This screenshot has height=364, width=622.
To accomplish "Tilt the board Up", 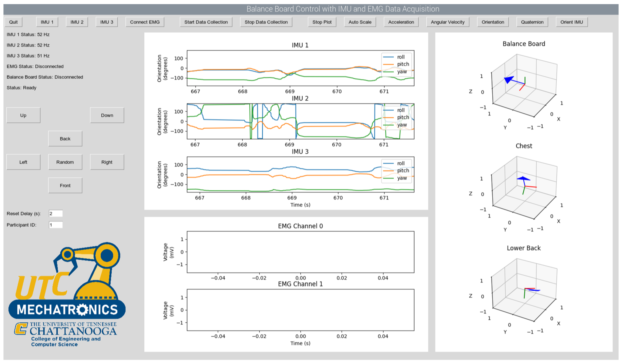I will click(x=23, y=115).
